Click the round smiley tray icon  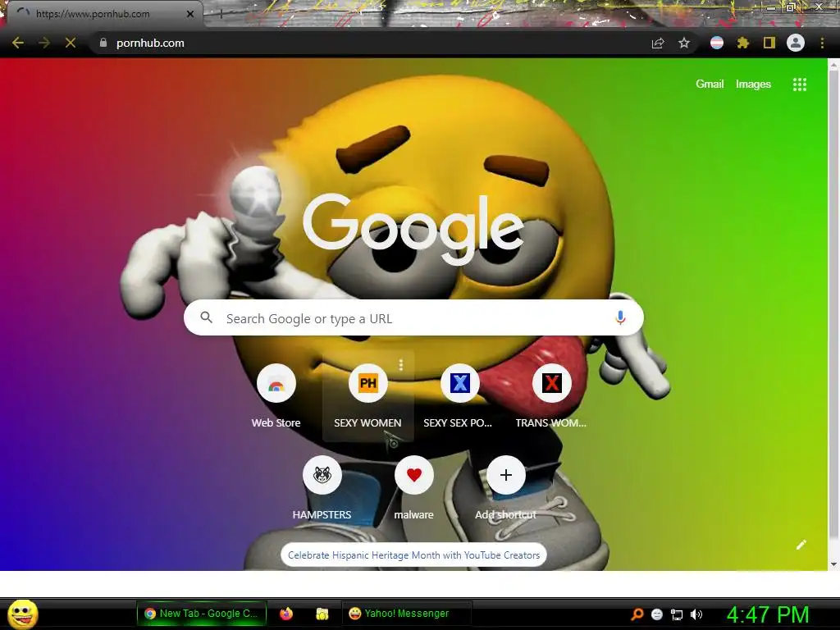(x=657, y=614)
